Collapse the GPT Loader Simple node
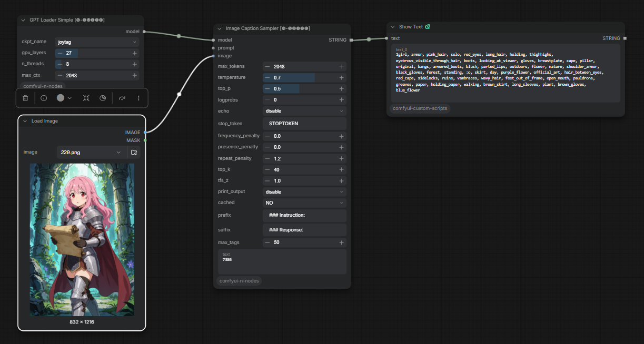Screen dimensions: 644x344 tap(23, 20)
